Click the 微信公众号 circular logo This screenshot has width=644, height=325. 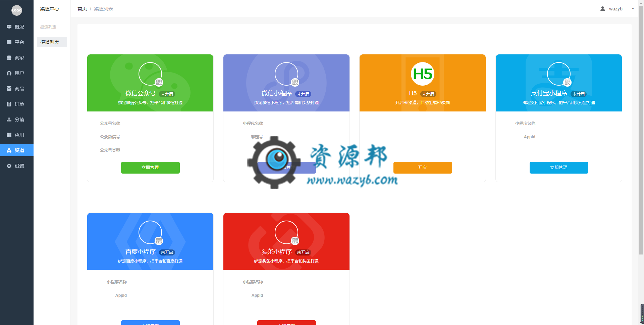pos(150,74)
